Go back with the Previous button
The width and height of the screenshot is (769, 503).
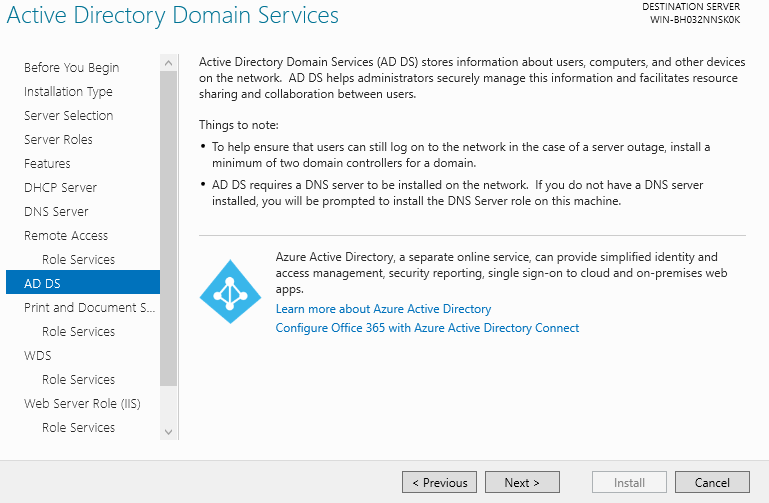tap(439, 483)
